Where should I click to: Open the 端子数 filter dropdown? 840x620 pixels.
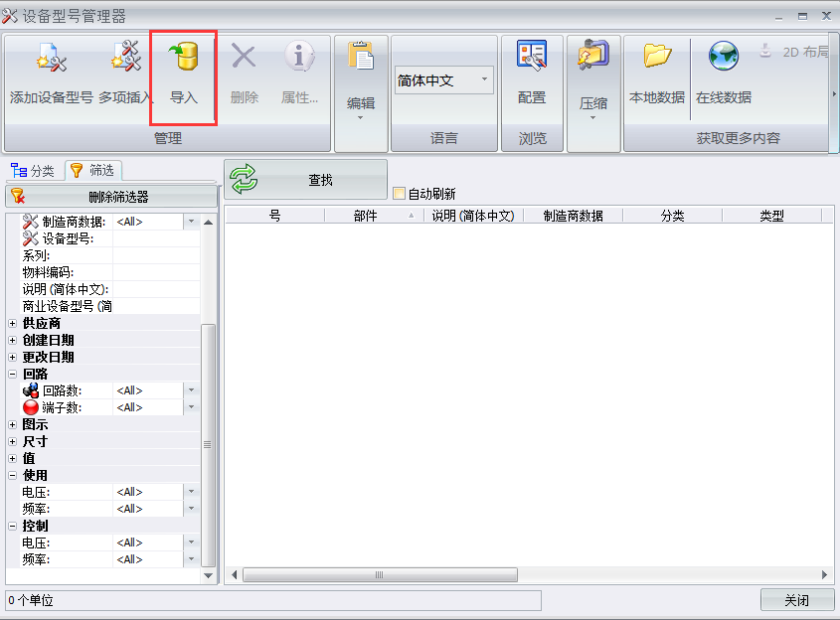click(191, 407)
